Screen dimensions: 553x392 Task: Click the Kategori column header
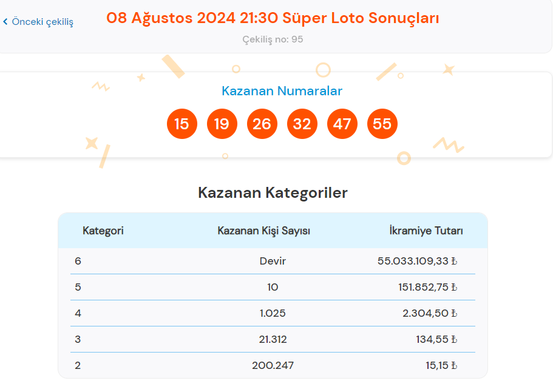click(x=103, y=231)
